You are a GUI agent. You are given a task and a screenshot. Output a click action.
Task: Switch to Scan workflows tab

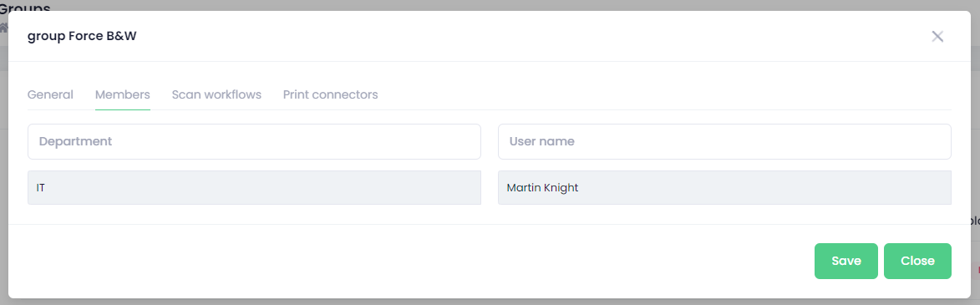pyautogui.click(x=216, y=95)
